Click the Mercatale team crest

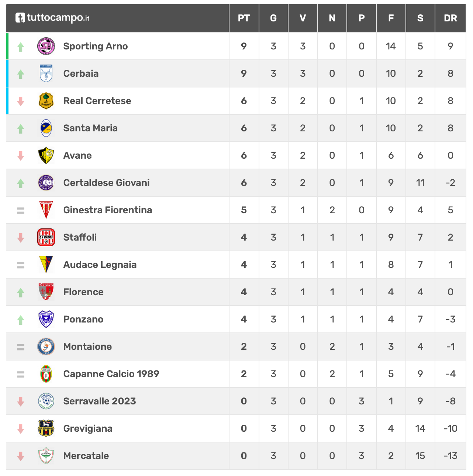(46, 456)
